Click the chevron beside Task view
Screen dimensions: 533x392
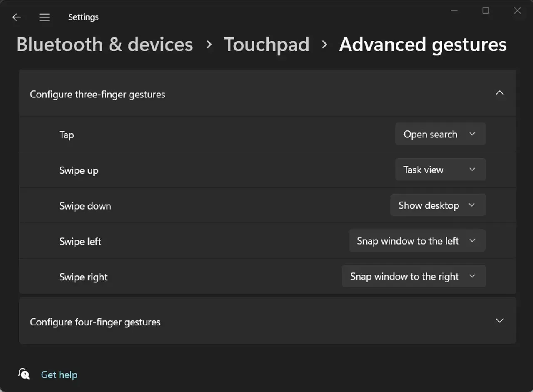pyautogui.click(x=472, y=170)
